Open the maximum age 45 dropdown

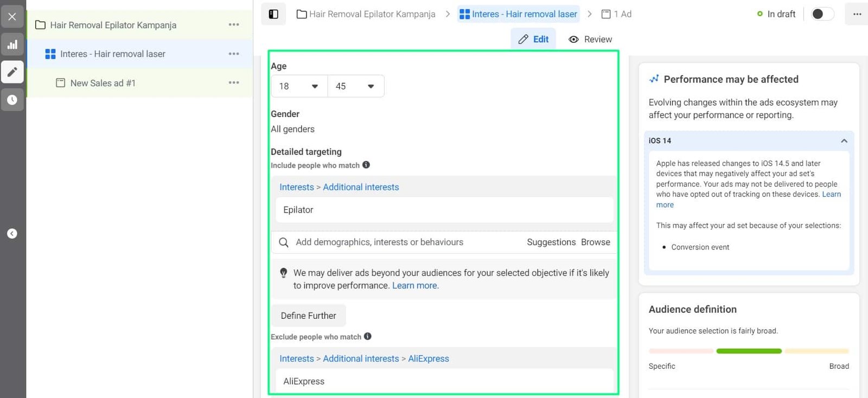356,86
